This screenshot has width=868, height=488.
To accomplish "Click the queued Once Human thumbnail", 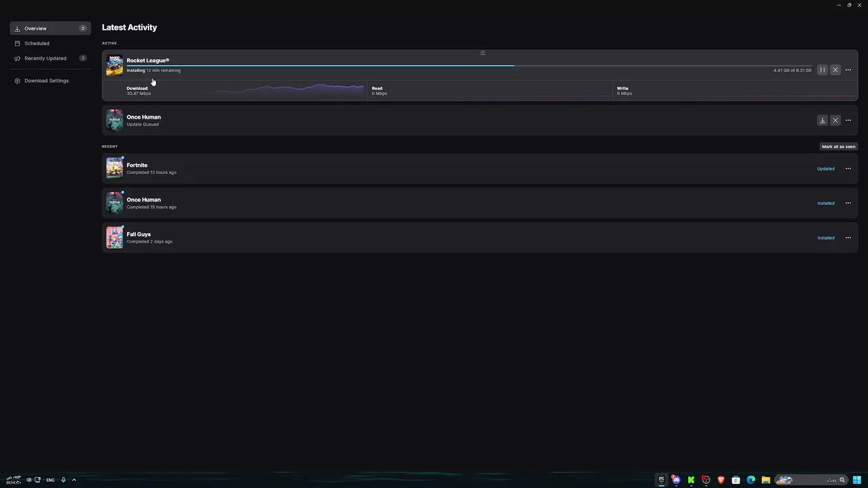I will [115, 120].
